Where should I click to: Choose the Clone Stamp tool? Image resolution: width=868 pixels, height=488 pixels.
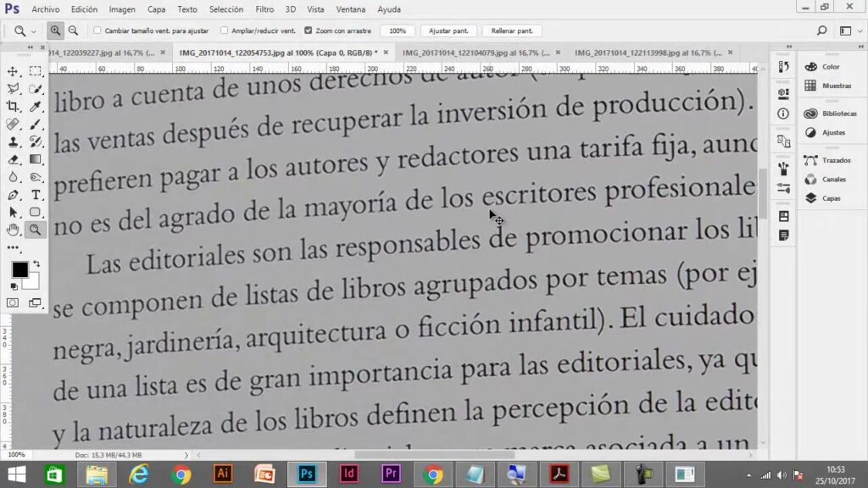[13, 141]
